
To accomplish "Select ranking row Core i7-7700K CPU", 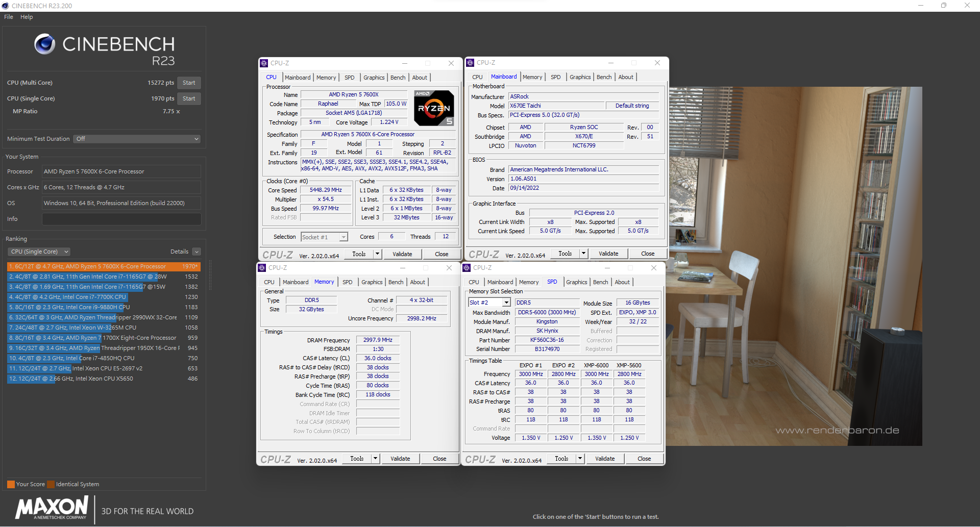I will tap(104, 297).
